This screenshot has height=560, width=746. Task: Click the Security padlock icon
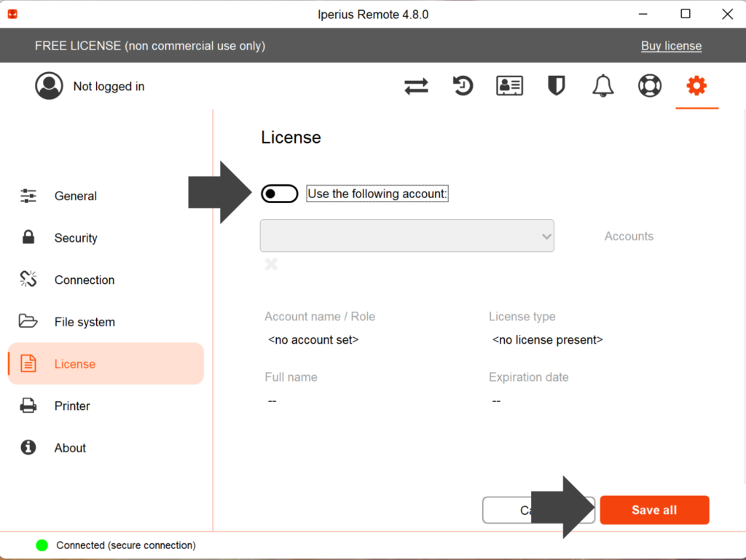click(28, 237)
